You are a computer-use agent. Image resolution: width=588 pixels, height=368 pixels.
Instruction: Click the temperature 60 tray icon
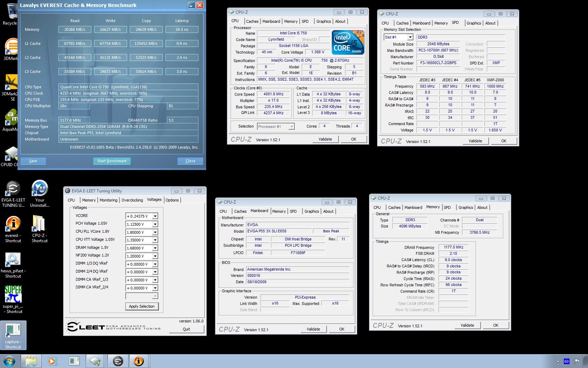coord(567,361)
